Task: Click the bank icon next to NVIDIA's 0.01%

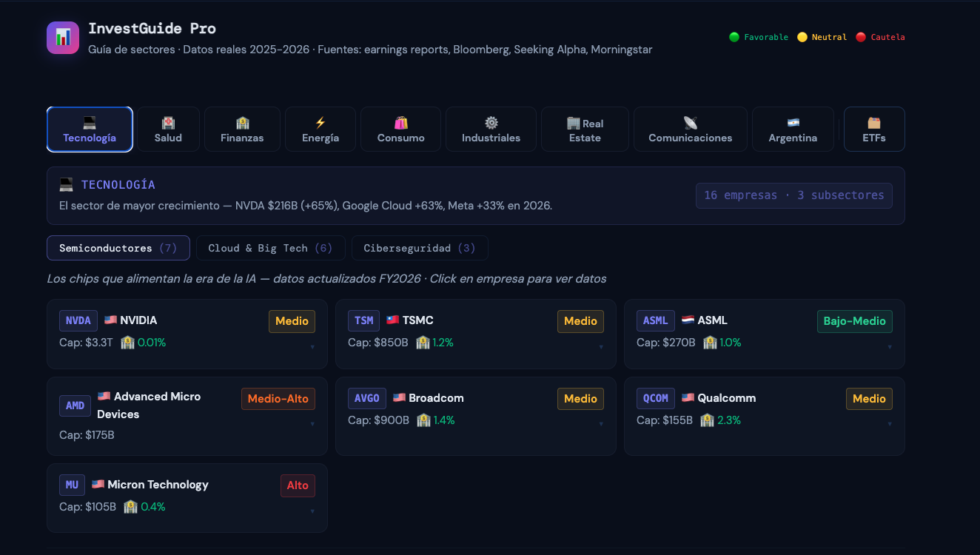Action: (127, 343)
